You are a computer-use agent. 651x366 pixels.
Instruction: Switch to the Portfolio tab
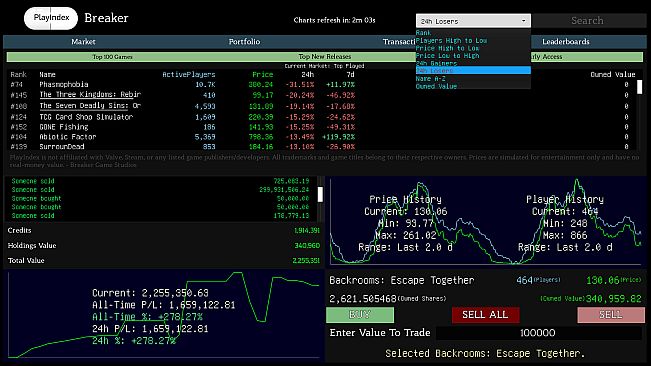[x=244, y=41]
